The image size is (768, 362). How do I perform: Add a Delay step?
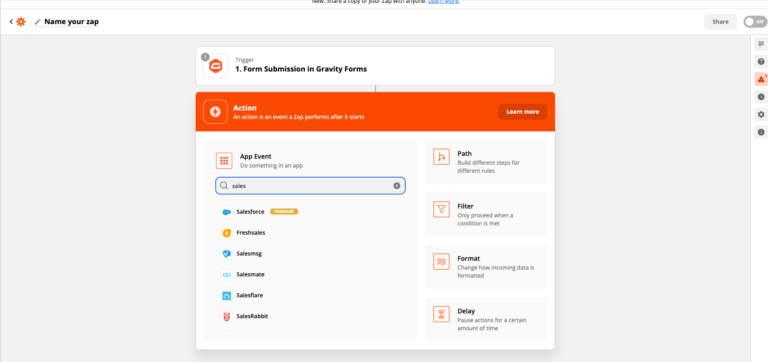point(485,319)
